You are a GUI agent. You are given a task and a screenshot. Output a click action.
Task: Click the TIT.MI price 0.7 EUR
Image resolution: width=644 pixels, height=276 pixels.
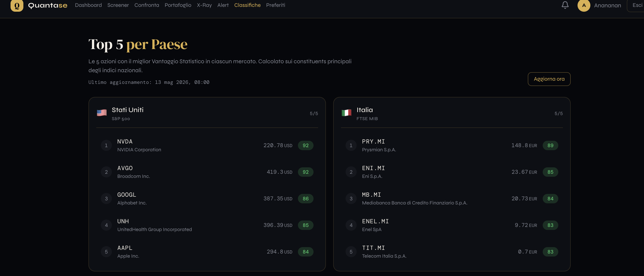click(527, 252)
